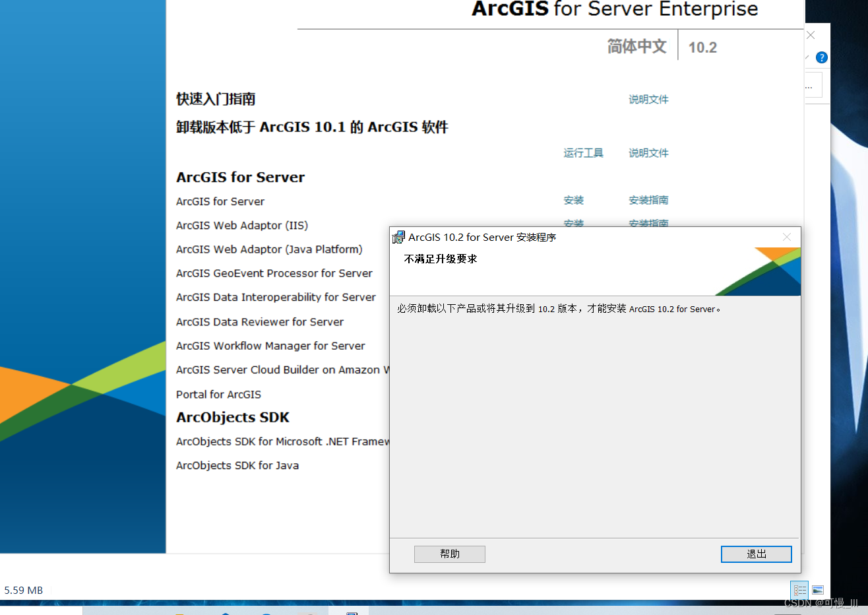Click the 5.59 MB status bar text
Screen dimensions: 868x615
pos(24,591)
